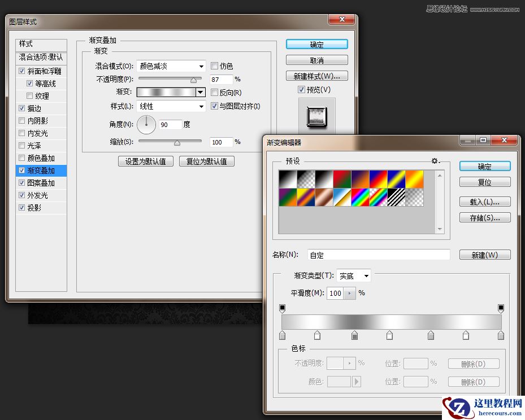This screenshot has width=525, height=420.
Task: Open the gradient presets gear menu
Action: point(435,161)
